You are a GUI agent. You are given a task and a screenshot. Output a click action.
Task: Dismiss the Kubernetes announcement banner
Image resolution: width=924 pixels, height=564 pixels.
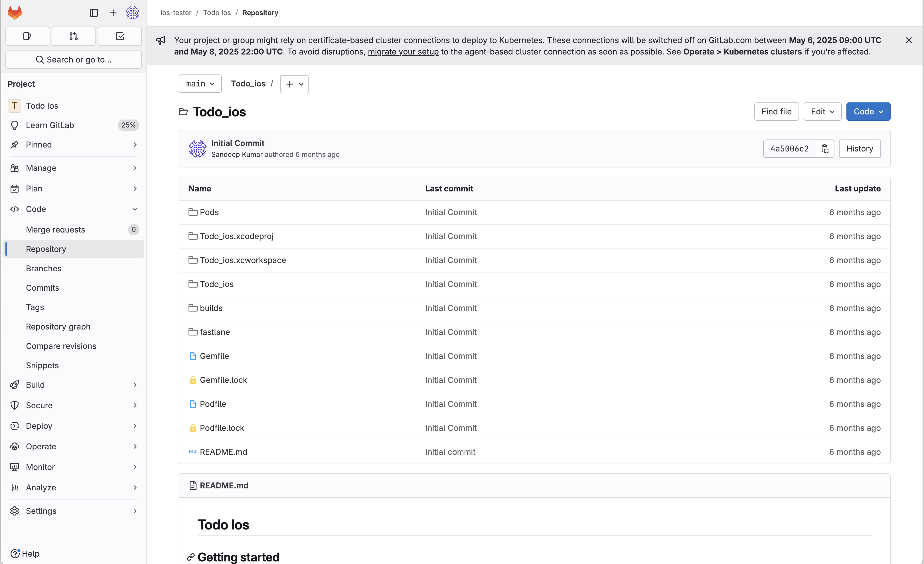[909, 40]
